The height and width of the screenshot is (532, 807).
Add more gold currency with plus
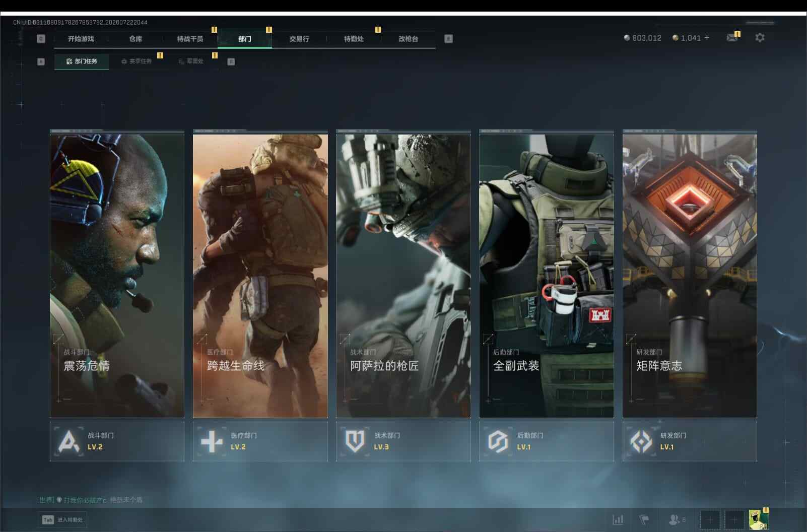(707, 38)
